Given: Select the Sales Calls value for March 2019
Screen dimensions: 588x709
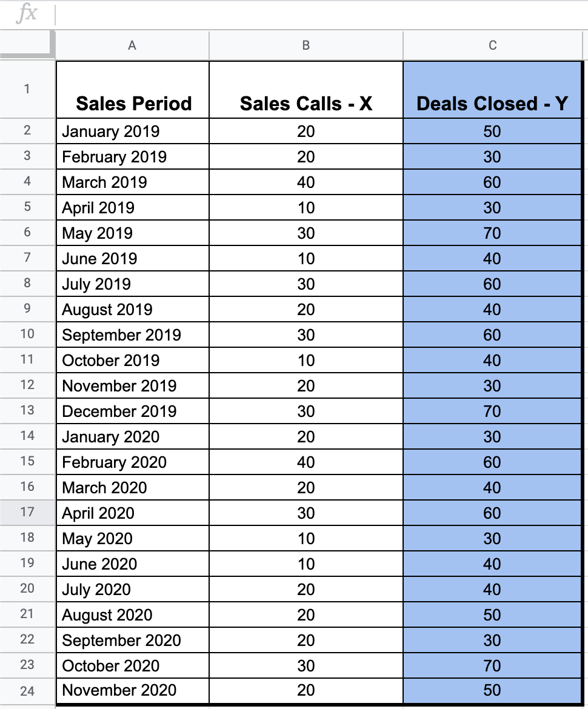Looking at the screenshot, I should pyautogui.click(x=306, y=182).
